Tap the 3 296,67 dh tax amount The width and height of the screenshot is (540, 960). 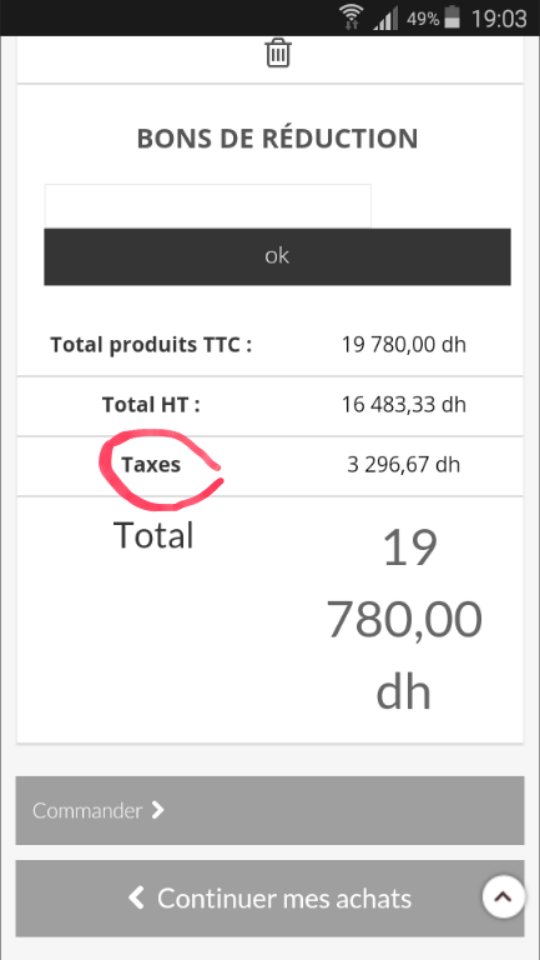[x=403, y=465]
